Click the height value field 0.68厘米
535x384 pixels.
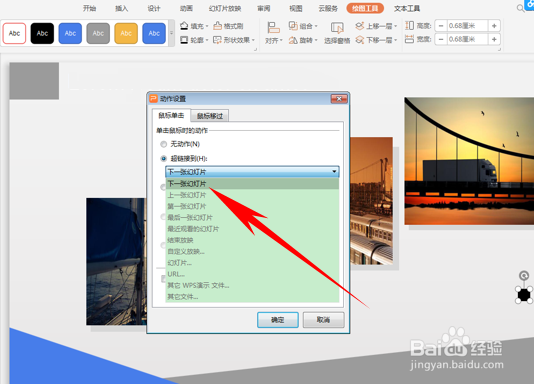click(467, 26)
